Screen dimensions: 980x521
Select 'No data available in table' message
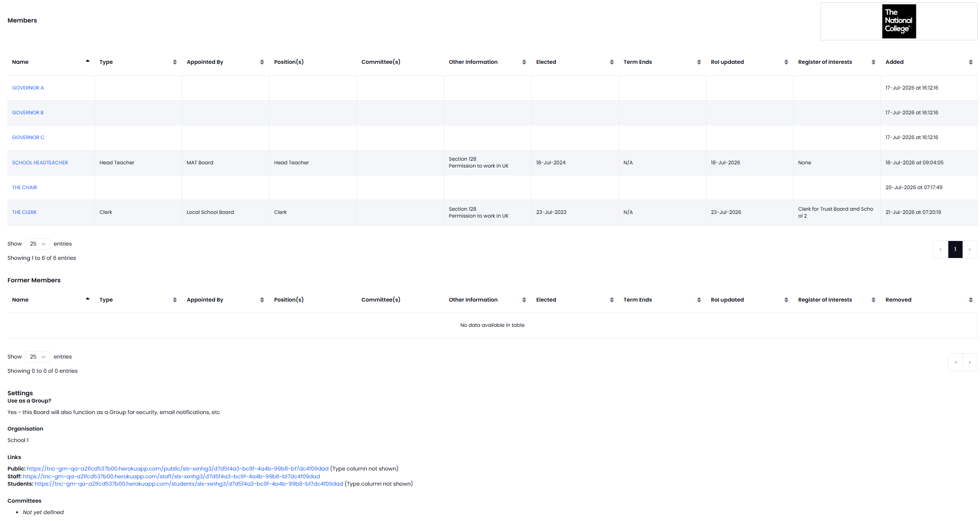pyautogui.click(x=492, y=325)
